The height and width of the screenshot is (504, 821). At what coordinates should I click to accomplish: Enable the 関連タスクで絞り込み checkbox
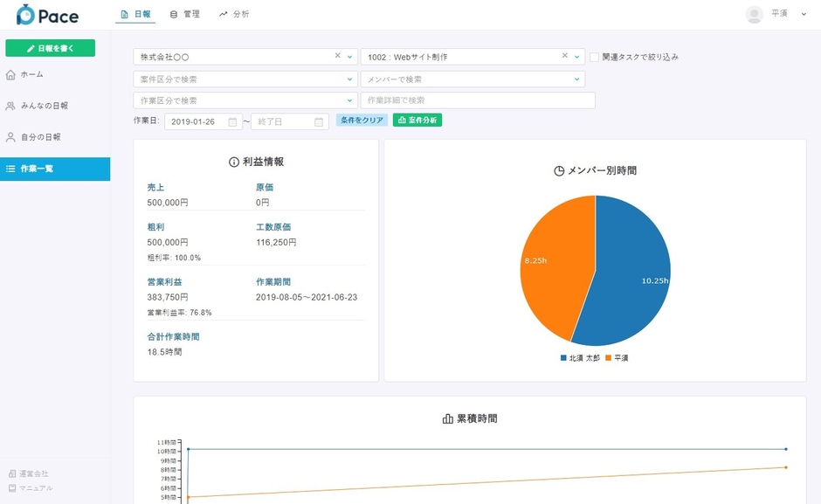click(x=592, y=54)
